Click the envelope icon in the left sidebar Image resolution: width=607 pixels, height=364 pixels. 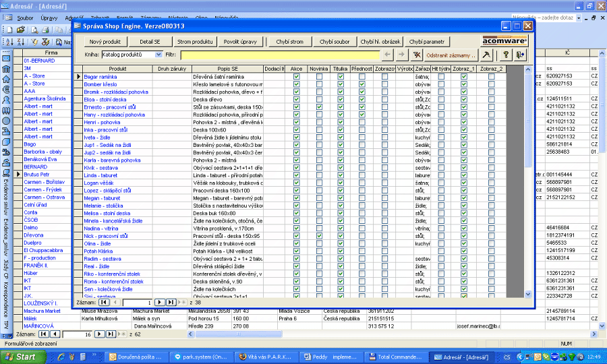pyautogui.click(x=6, y=59)
